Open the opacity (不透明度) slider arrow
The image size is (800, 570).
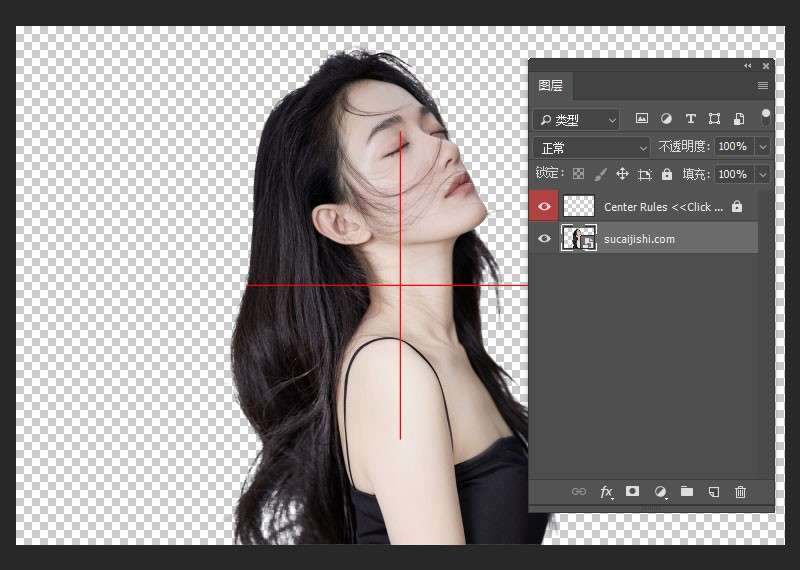tap(763, 147)
